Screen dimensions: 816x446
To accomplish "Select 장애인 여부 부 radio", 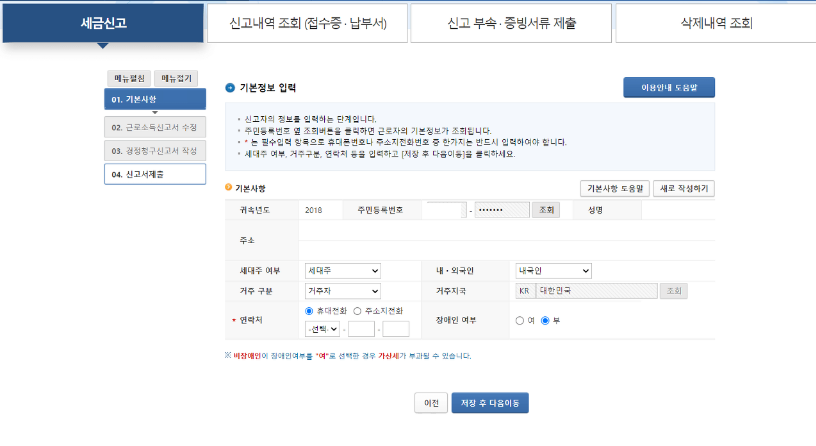I will (x=545, y=321).
